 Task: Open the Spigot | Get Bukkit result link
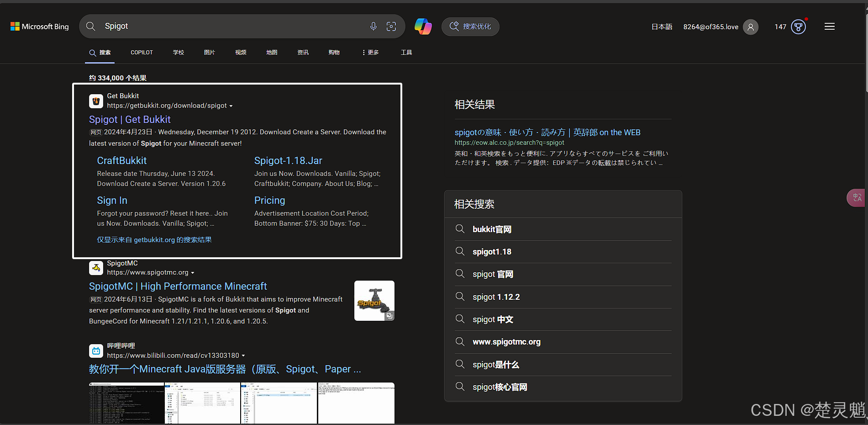130,120
